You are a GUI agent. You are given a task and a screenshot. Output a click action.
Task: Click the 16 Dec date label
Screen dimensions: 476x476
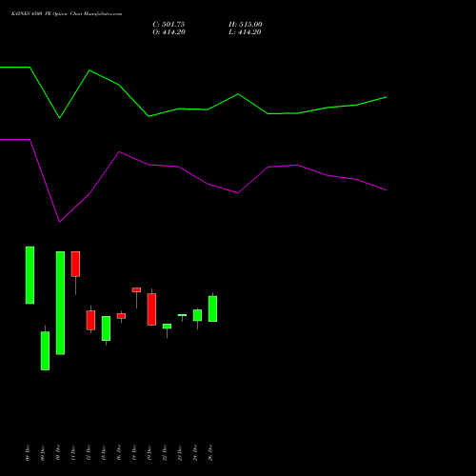point(119,453)
